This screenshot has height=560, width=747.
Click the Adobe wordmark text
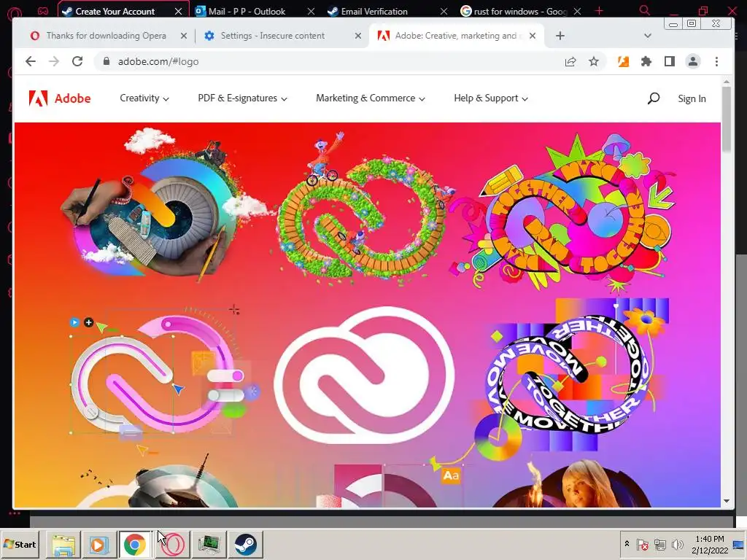[x=72, y=98]
